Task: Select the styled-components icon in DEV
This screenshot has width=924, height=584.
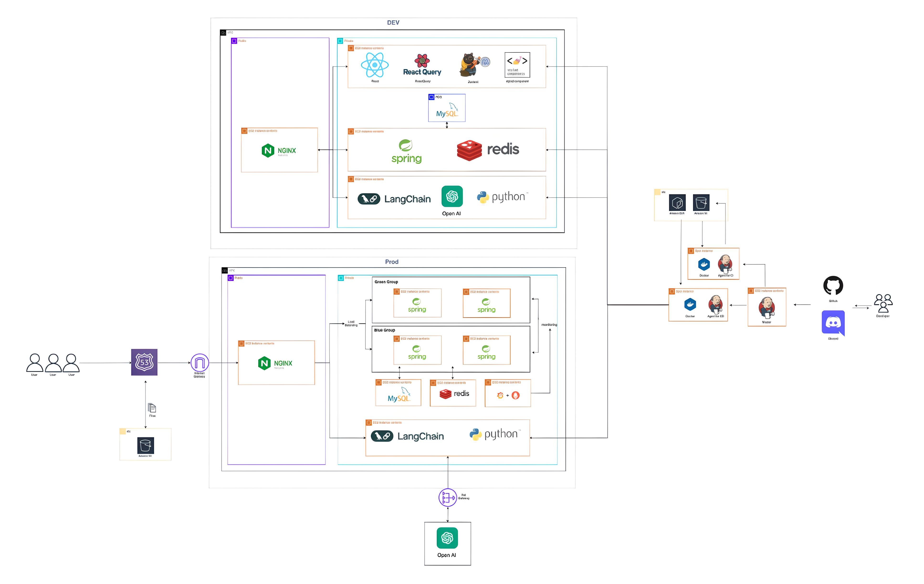Action: pos(517,65)
